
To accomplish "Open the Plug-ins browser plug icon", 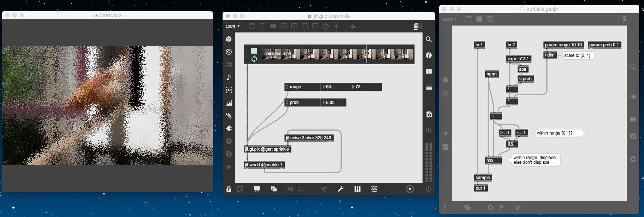I will click(229, 128).
